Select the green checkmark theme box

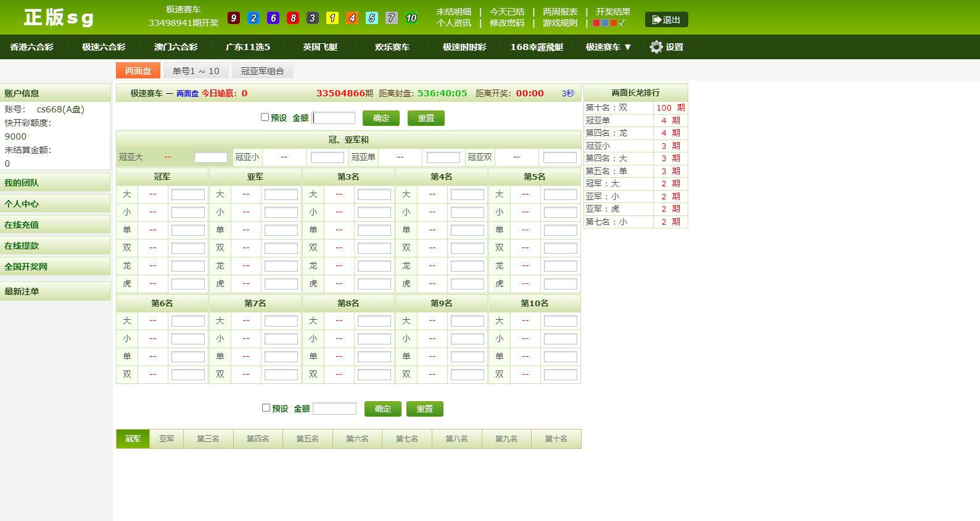click(x=622, y=23)
